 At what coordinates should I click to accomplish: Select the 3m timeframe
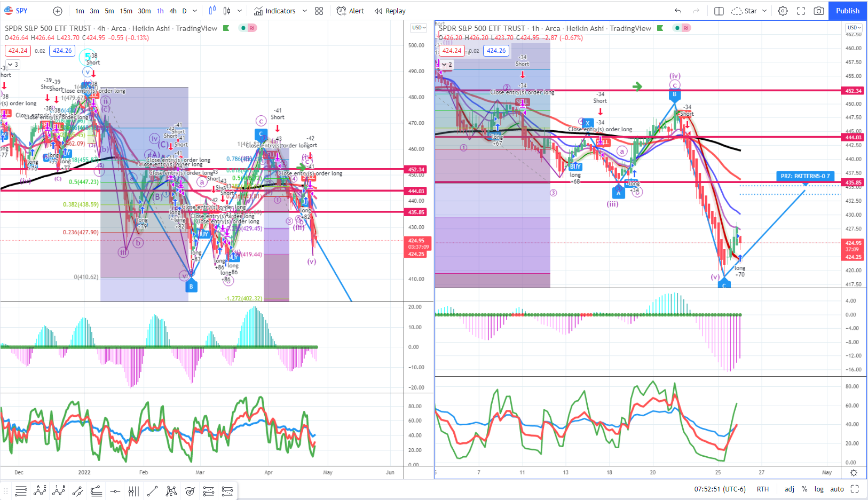pyautogui.click(x=94, y=11)
